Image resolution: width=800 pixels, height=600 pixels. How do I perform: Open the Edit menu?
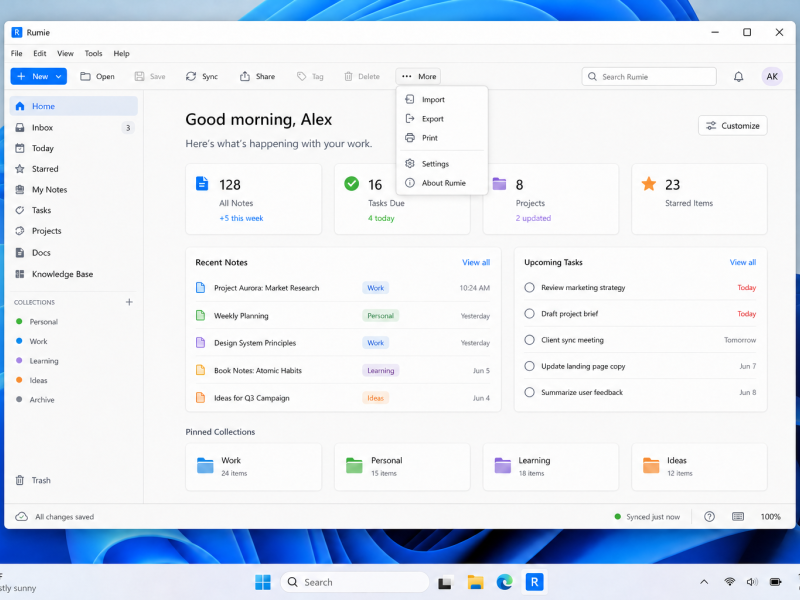(x=40, y=53)
